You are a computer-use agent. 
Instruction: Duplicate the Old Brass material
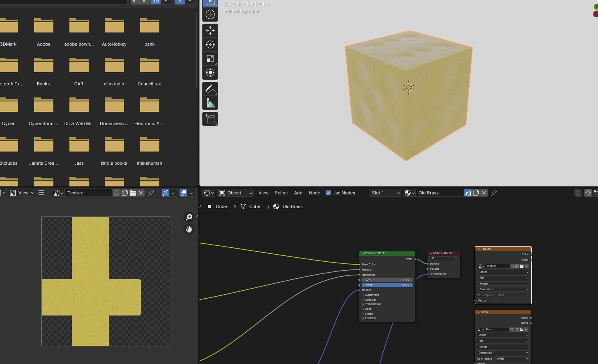pos(476,193)
